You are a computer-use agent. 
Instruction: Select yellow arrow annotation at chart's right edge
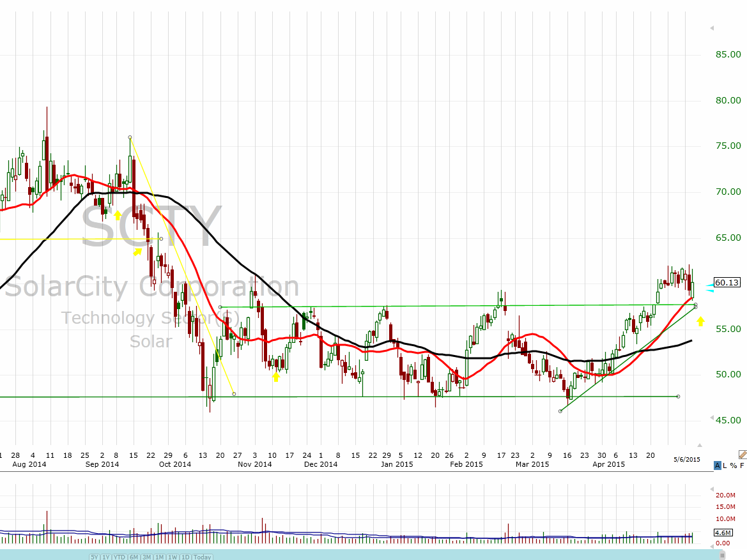click(x=700, y=322)
